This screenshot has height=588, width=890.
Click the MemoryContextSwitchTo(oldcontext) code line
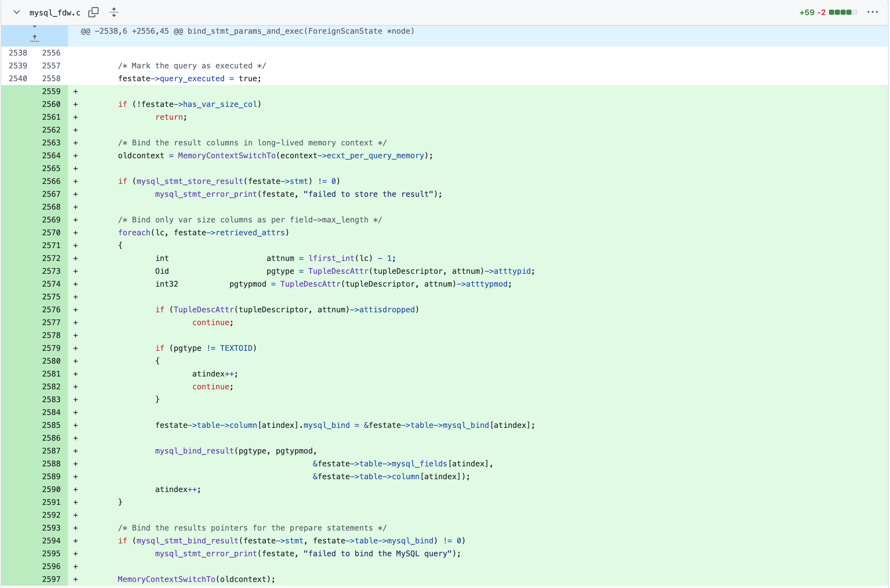(x=196, y=579)
